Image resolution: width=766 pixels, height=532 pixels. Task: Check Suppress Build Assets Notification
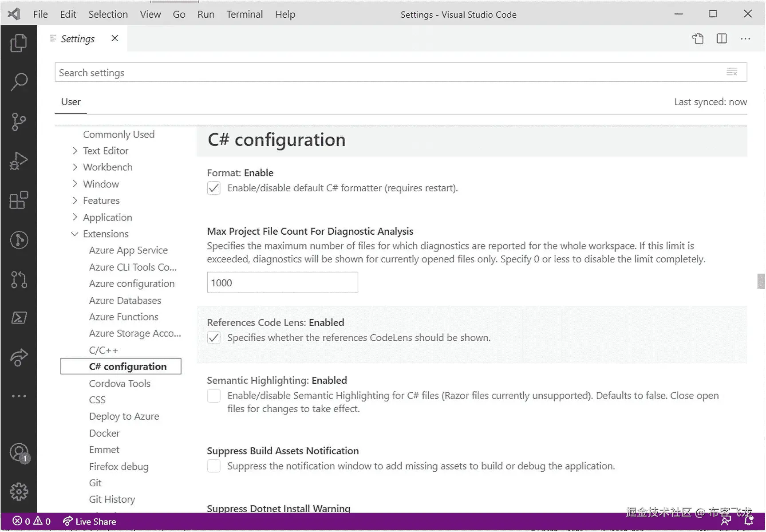(x=213, y=466)
